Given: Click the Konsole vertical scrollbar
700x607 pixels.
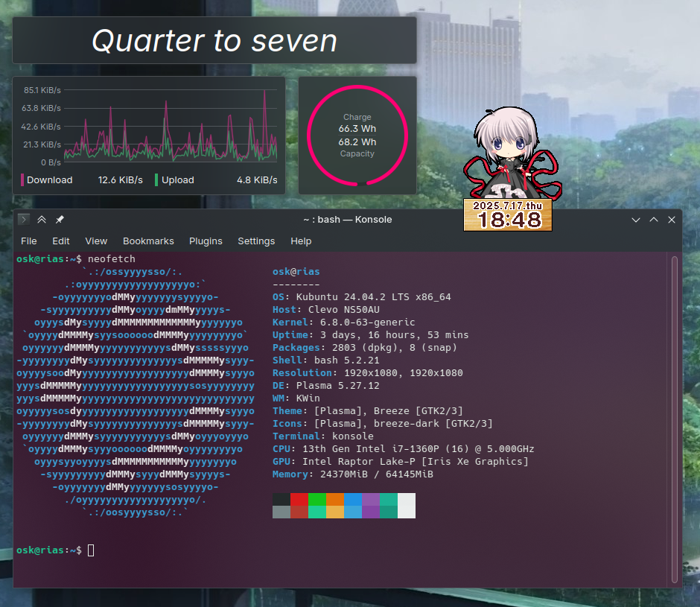Looking at the screenshot, I should (674, 419).
